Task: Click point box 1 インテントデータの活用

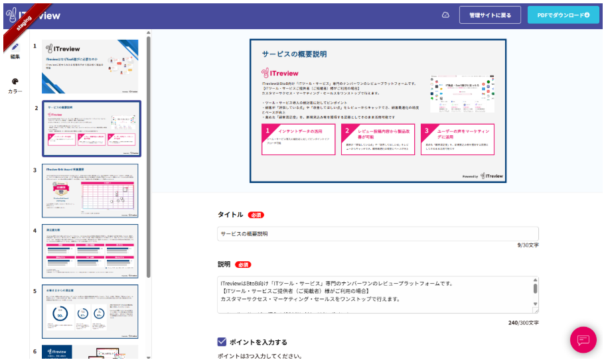Action: (x=299, y=139)
